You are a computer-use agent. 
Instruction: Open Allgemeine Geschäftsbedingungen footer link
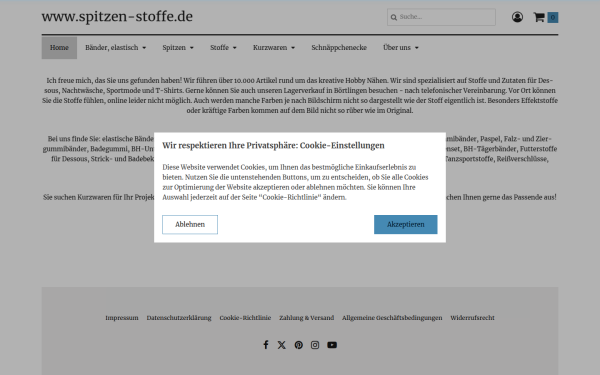392,318
